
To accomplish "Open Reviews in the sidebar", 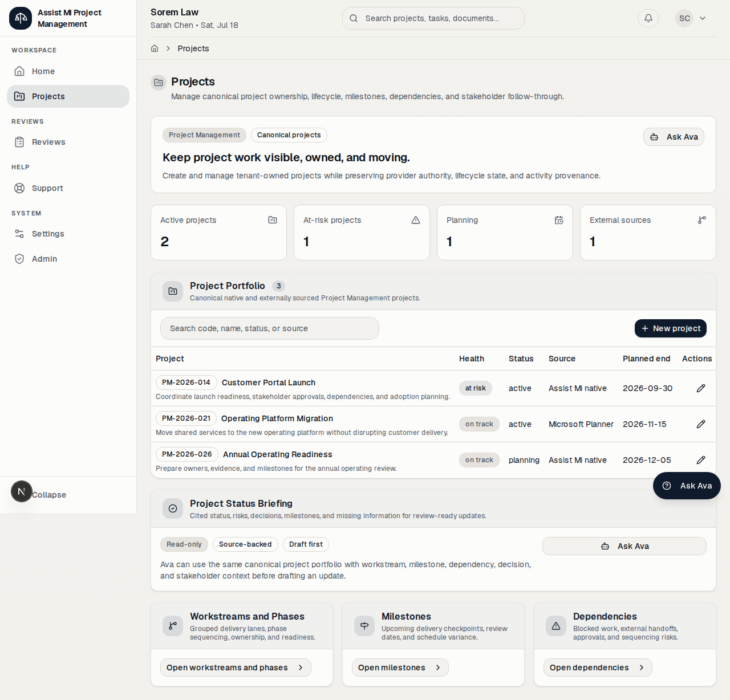I will pyautogui.click(x=68, y=142).
